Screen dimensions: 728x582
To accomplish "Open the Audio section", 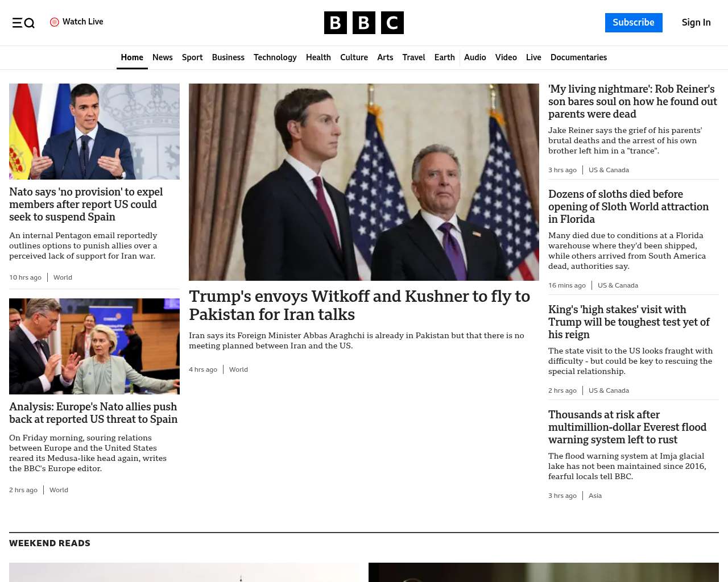I will (475, 57).
